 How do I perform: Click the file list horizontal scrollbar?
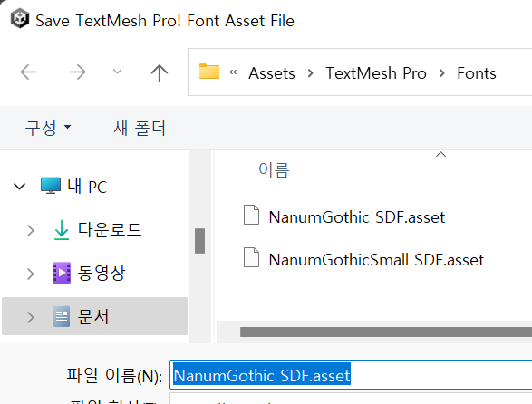coord(386,332)
